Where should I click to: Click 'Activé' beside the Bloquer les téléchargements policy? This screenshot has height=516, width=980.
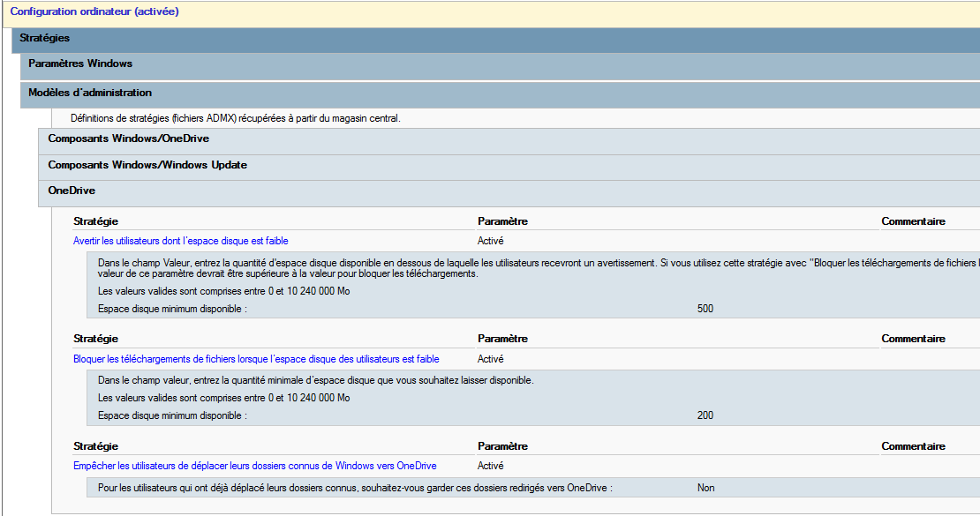coord(490,359)
